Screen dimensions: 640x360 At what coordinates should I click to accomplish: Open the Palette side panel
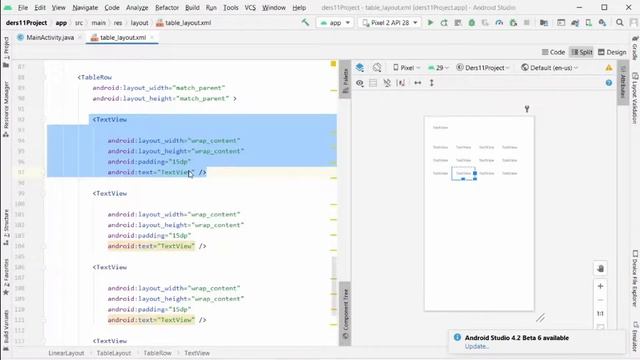(x=345, y=80)
